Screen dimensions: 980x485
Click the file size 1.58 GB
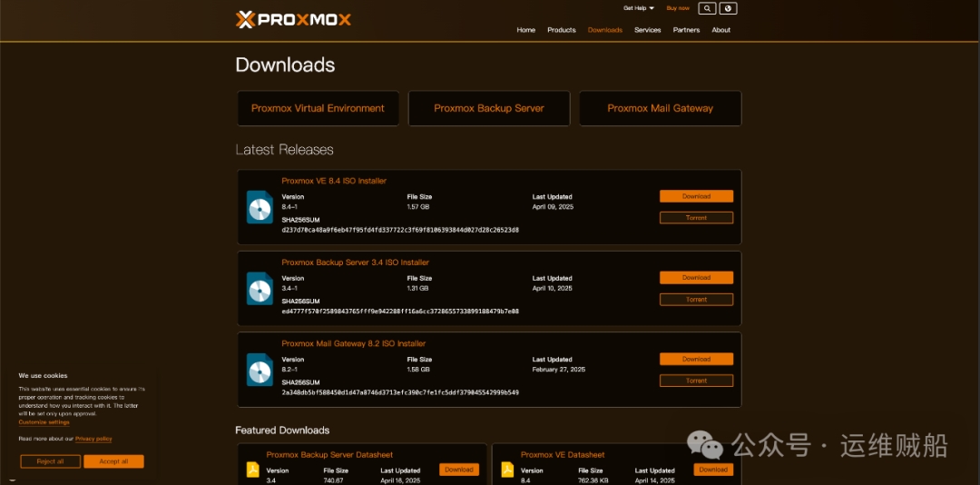coord(418,370)
